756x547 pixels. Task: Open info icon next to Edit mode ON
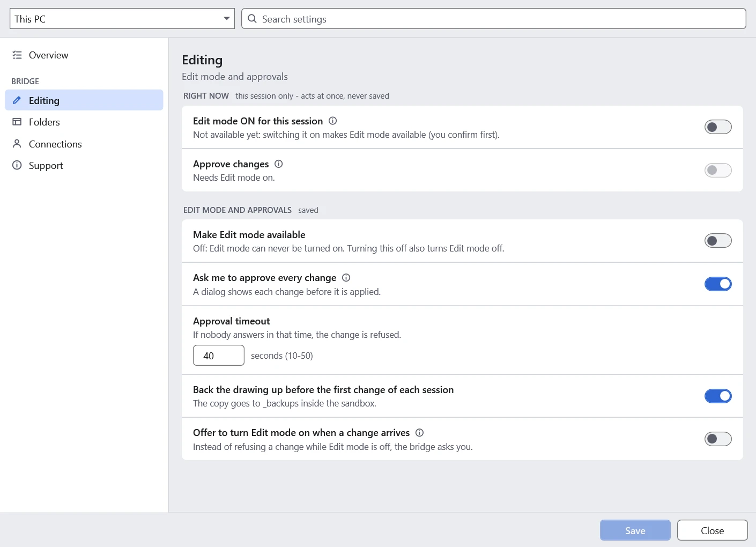point(332,121)
